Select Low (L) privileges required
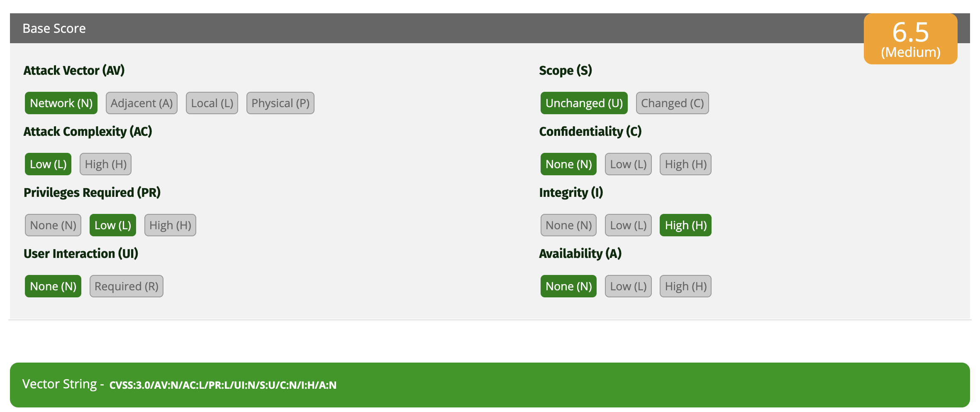 pos(113,225)
